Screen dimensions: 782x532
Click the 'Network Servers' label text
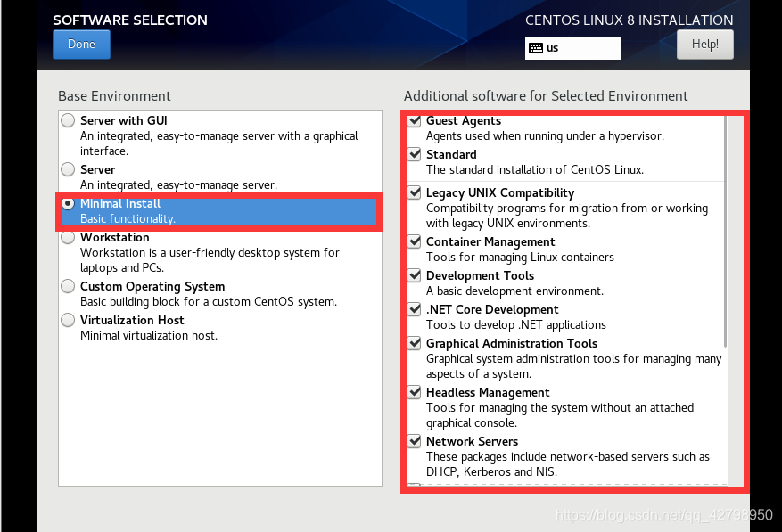(472, 441)
